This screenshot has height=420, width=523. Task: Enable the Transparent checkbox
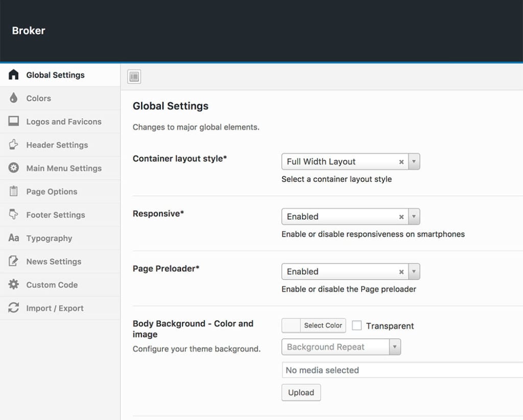pos(356,325)
